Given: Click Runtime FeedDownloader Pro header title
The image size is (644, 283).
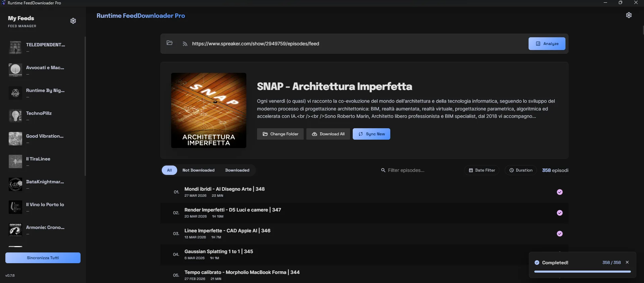Looking at the screenshot, I should point(141,16).
